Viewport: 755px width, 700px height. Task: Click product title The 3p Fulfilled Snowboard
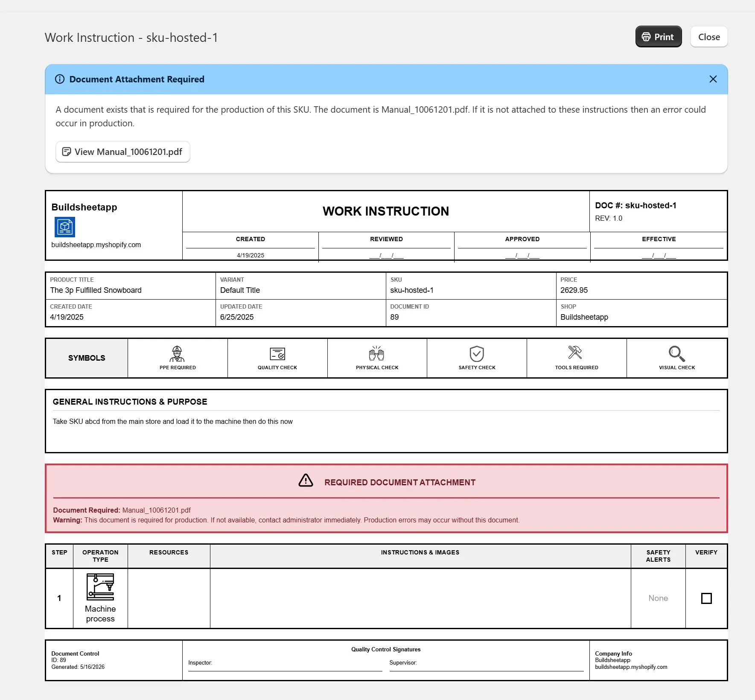coord(96,290)
